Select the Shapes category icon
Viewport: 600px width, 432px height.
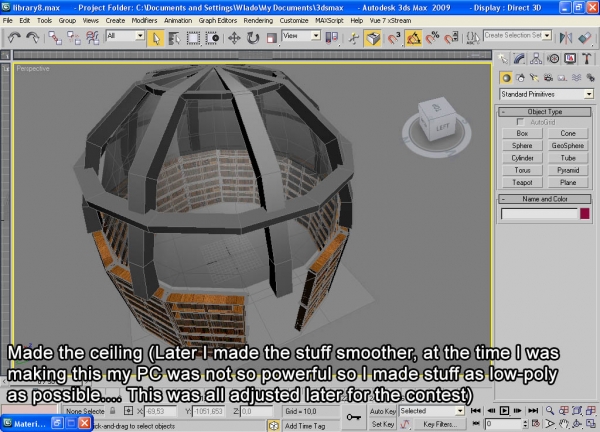(520, 78)
